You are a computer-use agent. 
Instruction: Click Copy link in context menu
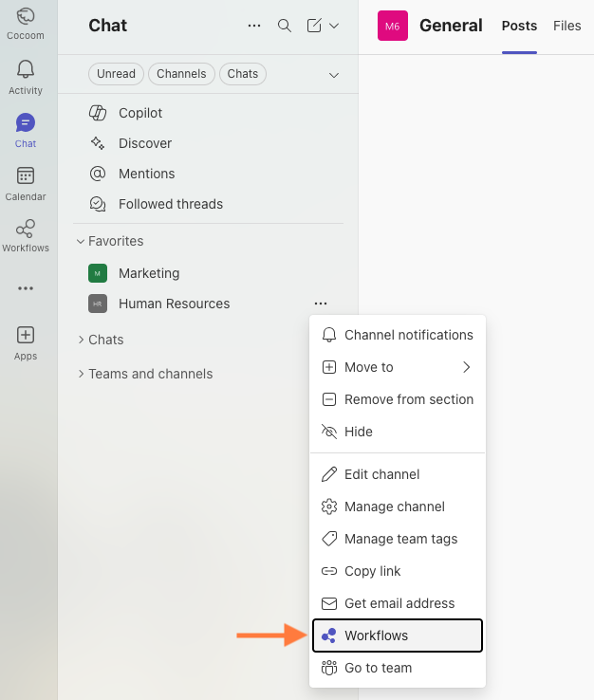(372, 571)
